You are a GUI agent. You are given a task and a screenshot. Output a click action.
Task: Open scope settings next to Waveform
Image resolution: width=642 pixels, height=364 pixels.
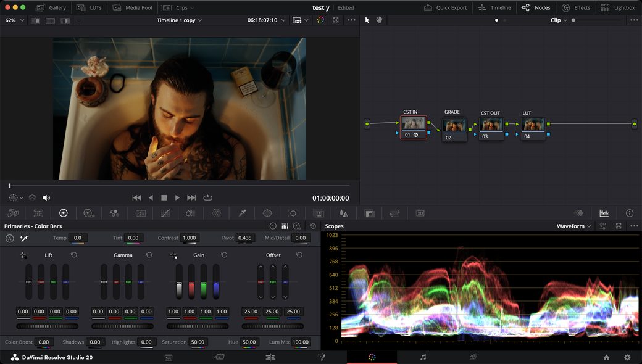pos(603,226)
